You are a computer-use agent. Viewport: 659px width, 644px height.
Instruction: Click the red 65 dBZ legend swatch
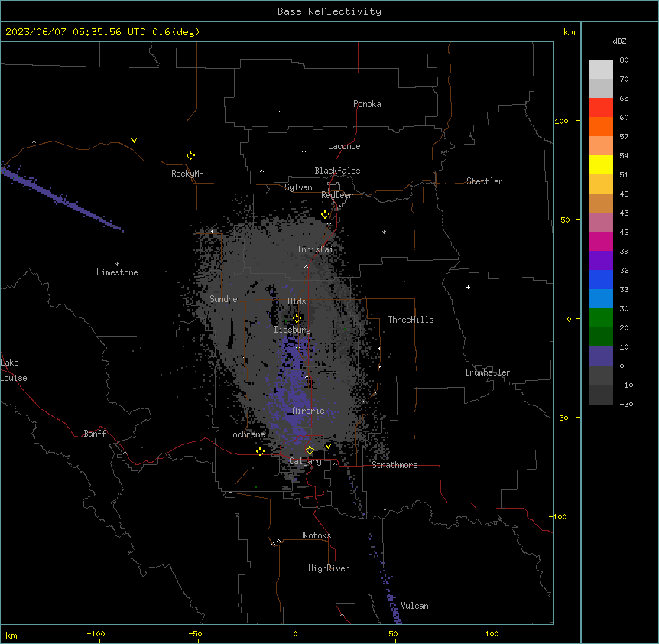(601, 107)
